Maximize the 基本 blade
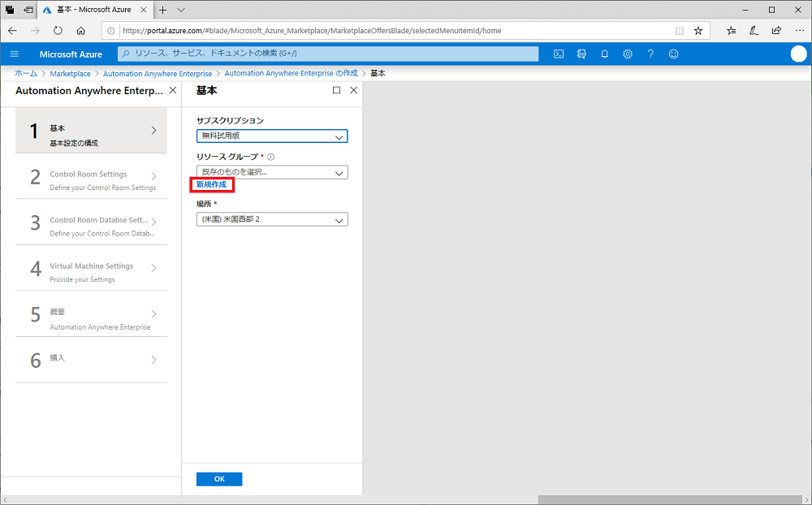Image resolution: width=812 pixels, height=505 pixels. click(x=337, y=90)
